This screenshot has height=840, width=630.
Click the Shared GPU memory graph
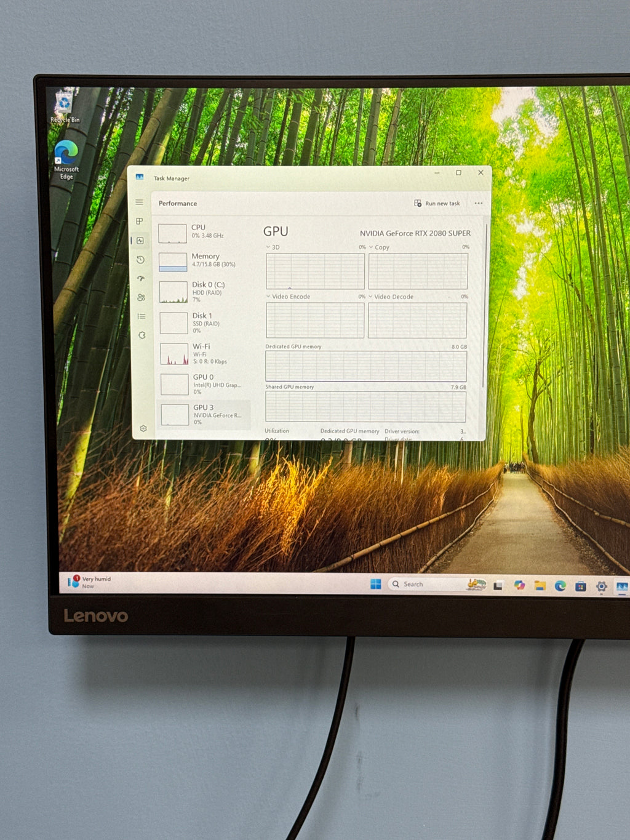tap(365, 407)
